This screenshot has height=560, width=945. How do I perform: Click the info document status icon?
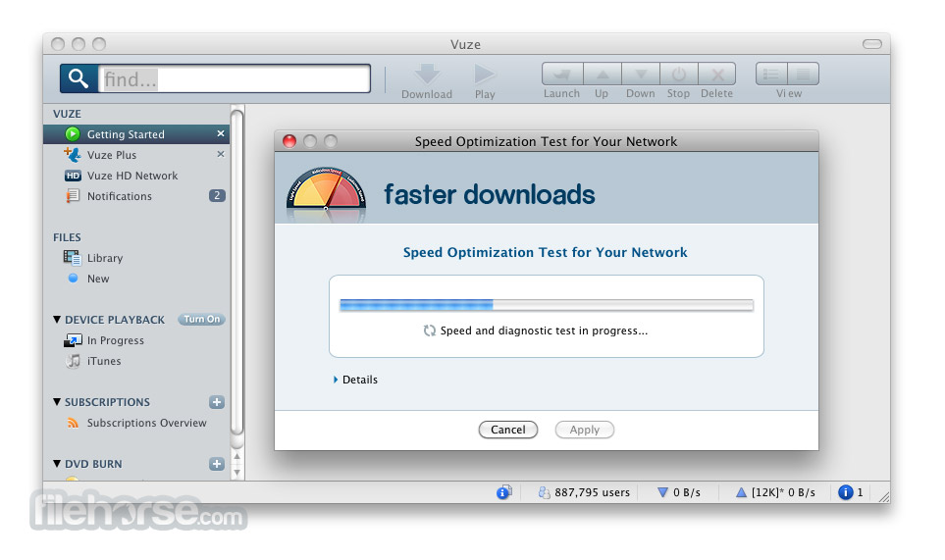(503, 492)
